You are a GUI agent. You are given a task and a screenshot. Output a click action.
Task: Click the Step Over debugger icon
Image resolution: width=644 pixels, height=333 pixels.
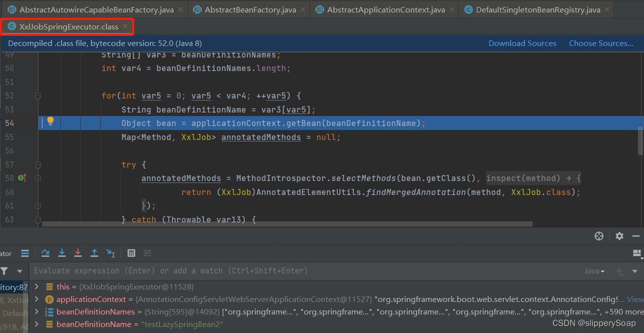point(45,253)
